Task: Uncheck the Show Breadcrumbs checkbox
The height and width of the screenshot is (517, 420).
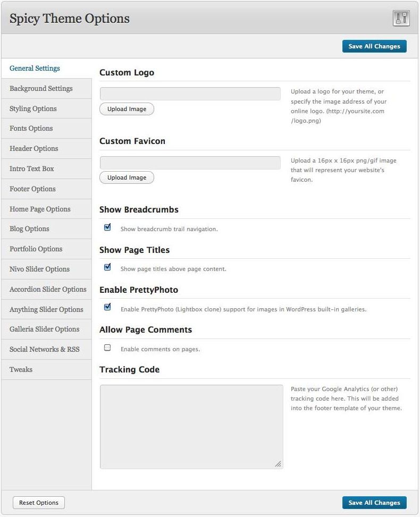Action: coord(107,227)
